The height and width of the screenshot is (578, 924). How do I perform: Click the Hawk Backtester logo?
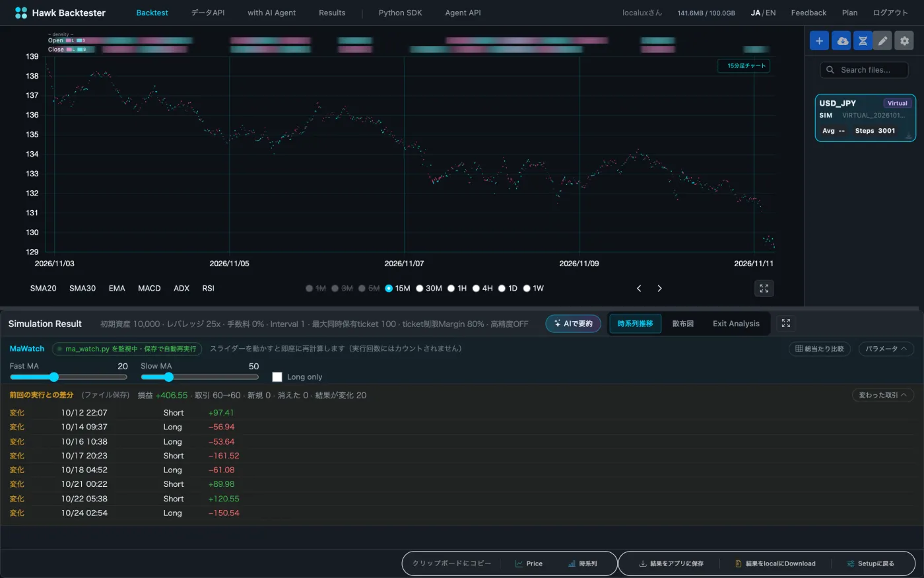coord(60,13)
